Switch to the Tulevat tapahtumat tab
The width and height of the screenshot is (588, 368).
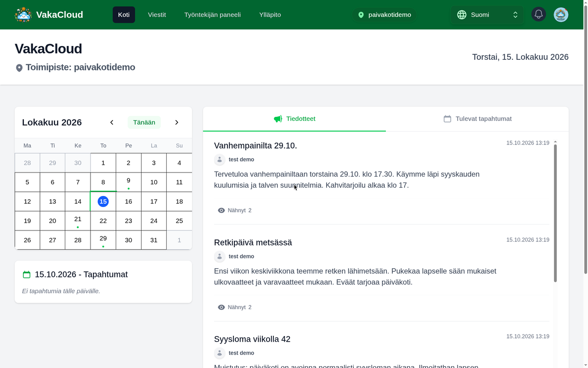click(x=477, y=119)
